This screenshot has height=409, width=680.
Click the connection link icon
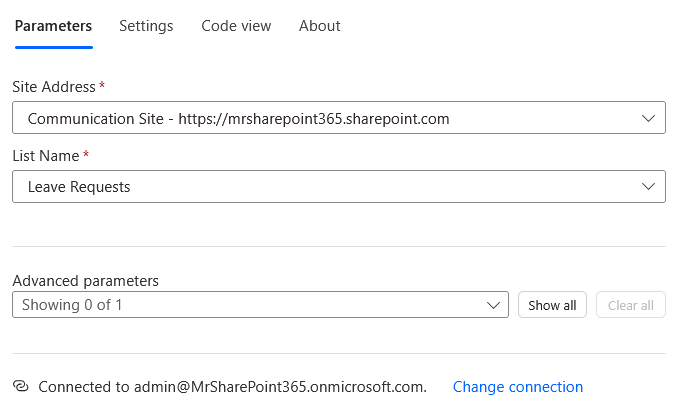21,386
